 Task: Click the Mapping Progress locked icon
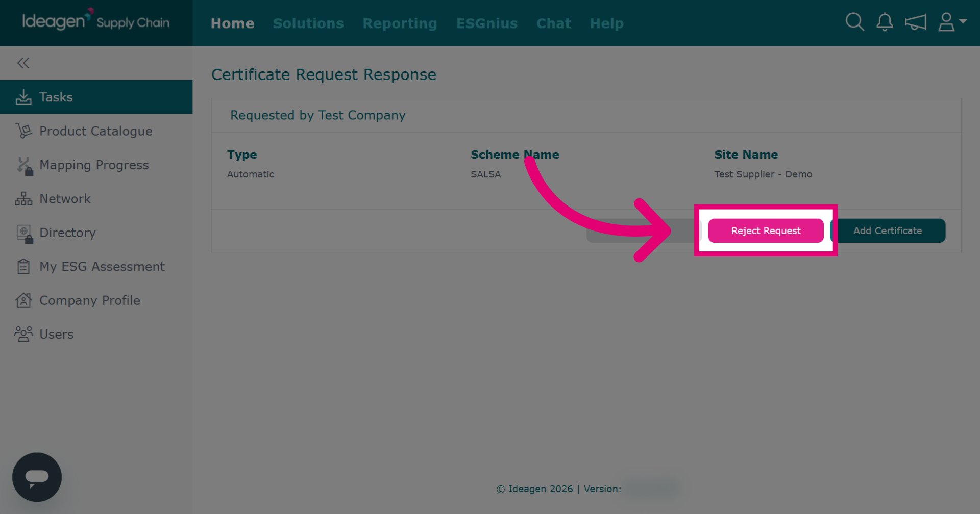pos(24,166)
